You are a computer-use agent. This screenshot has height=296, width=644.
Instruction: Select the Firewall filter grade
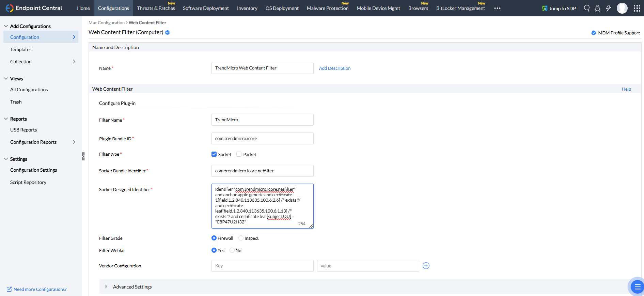tap(214, 238)
